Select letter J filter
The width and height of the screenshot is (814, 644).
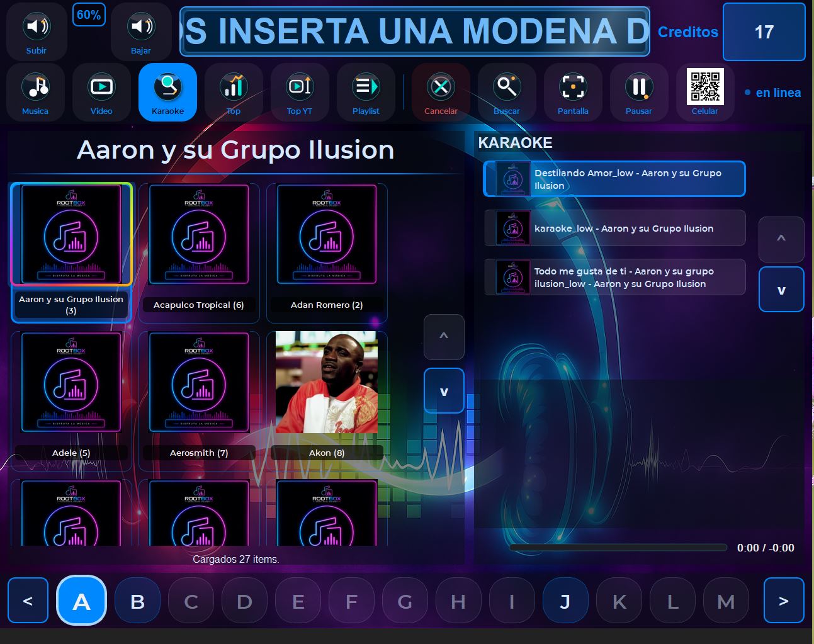pos(565,601)
